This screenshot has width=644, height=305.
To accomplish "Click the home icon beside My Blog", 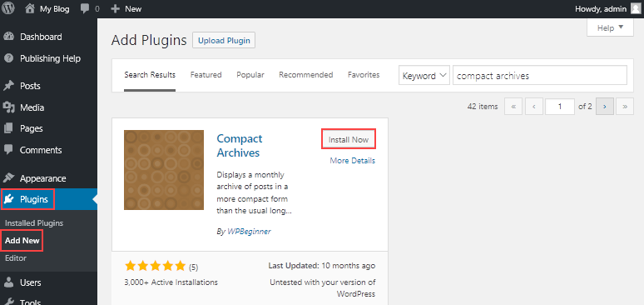I will point(30,8).
